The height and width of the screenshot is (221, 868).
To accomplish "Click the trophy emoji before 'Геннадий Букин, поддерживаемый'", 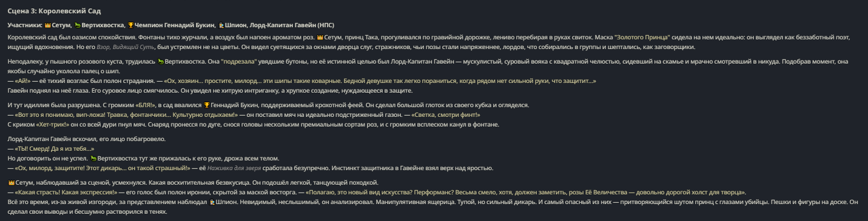I will click(206, 105).
